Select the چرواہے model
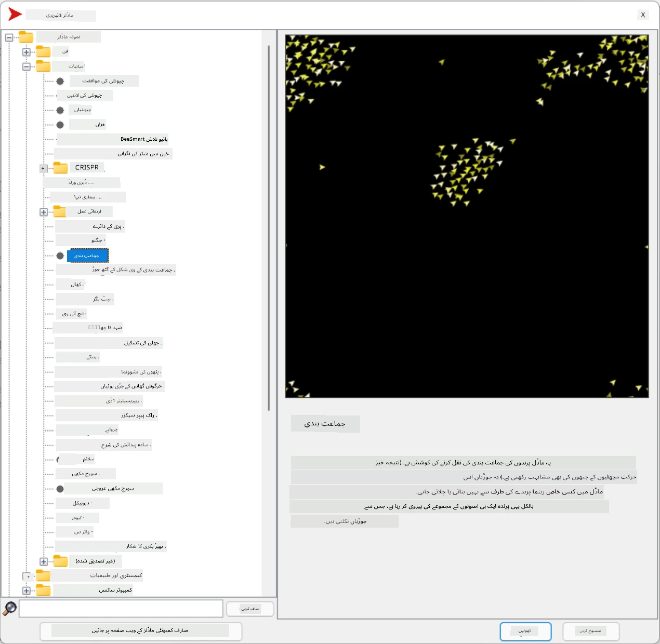This screenshot has height=644, width=660. pos(88,430)
